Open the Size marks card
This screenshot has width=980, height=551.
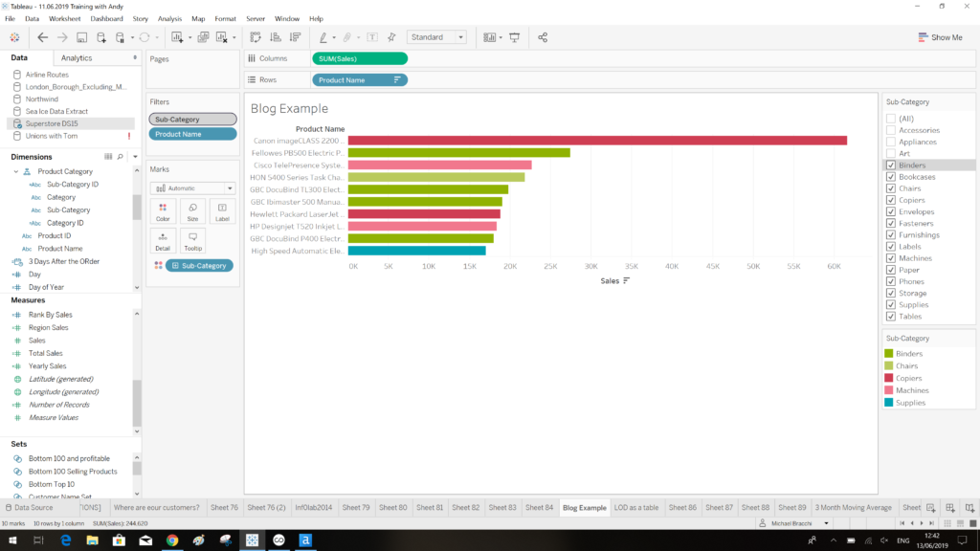[192, 211]
